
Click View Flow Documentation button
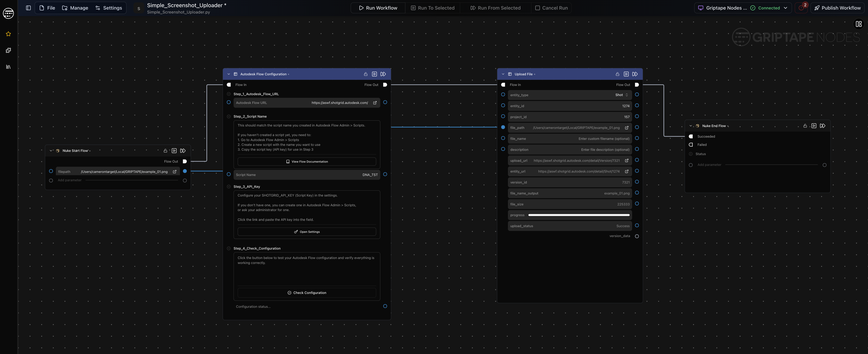click(x=307, y=162)
